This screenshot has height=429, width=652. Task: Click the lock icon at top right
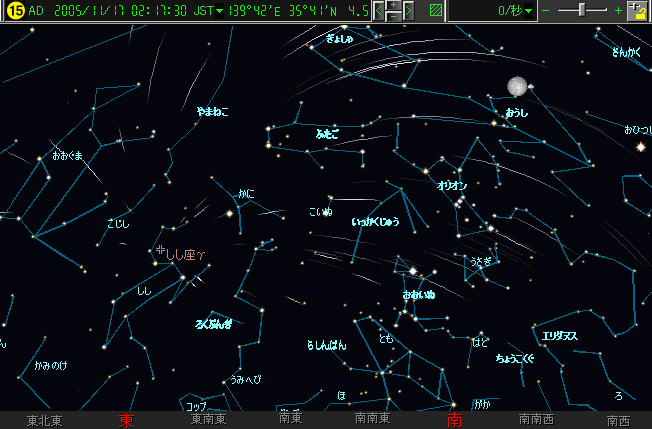pyautogui.click(x=638, y=11)
